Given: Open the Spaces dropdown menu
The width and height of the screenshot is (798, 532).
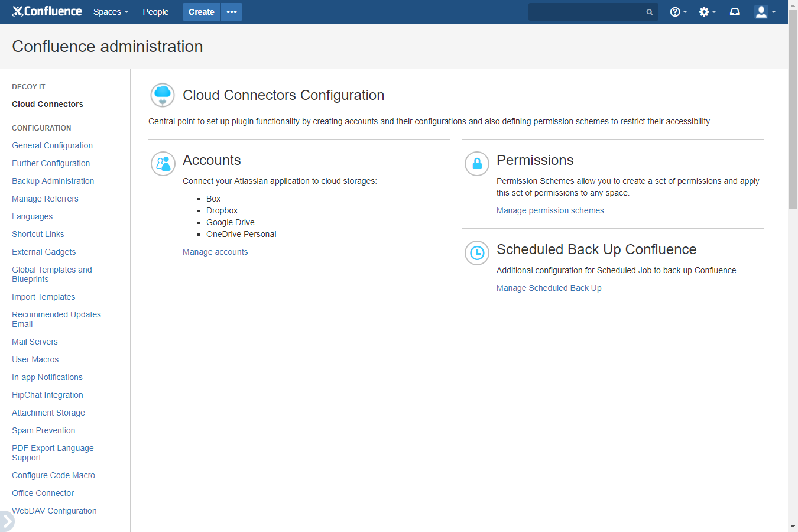Looking at the screenshot, I should click(111, 12).
